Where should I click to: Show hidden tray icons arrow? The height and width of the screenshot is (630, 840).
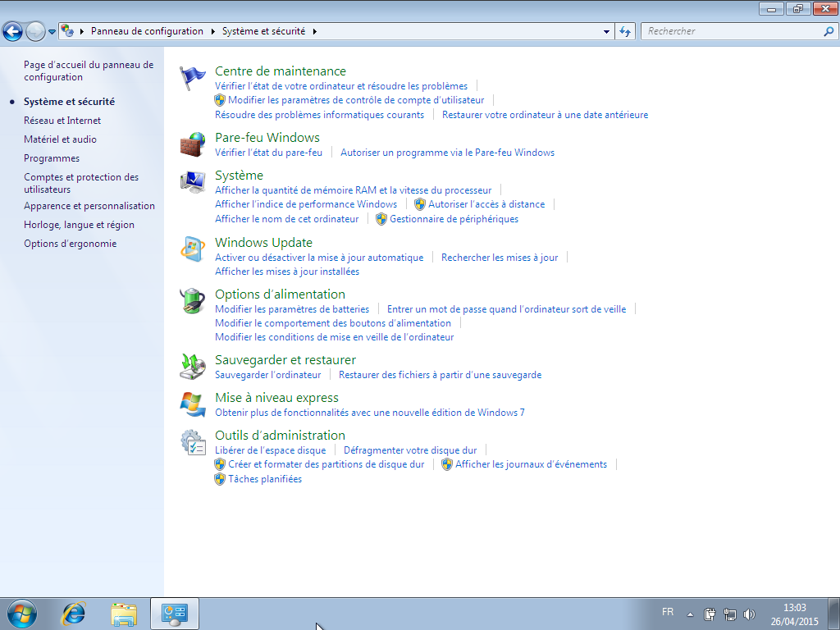coord(690,614)
